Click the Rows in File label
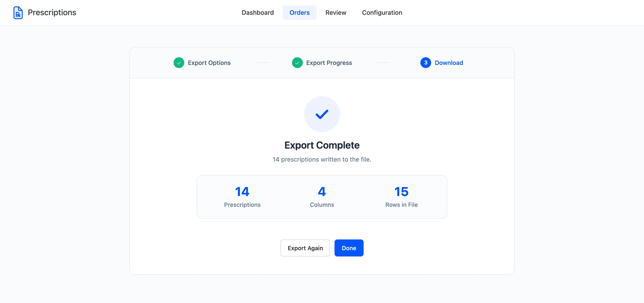This screenshot has height=303, width=644. 401,205
